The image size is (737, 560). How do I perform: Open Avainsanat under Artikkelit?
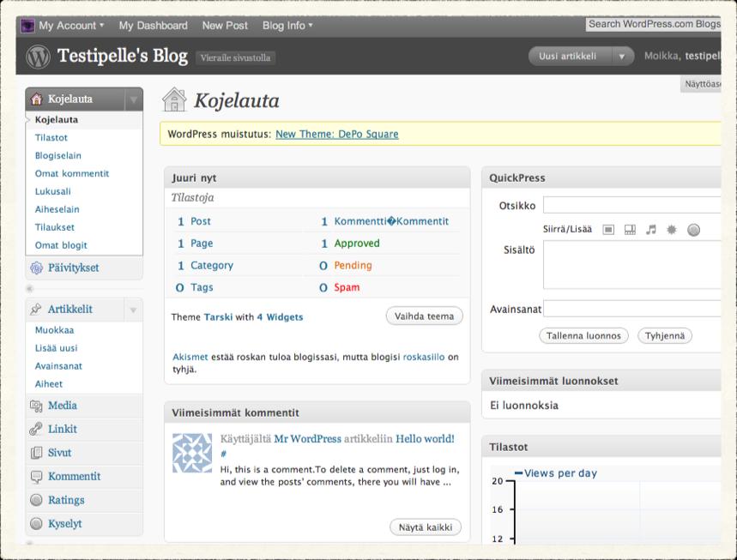point(58,365)
